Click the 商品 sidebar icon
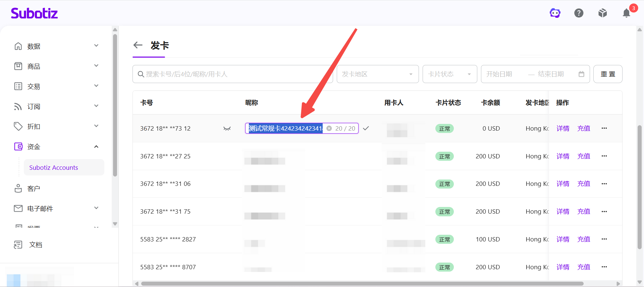The image size is (644, 287). (x=18, y=66)
